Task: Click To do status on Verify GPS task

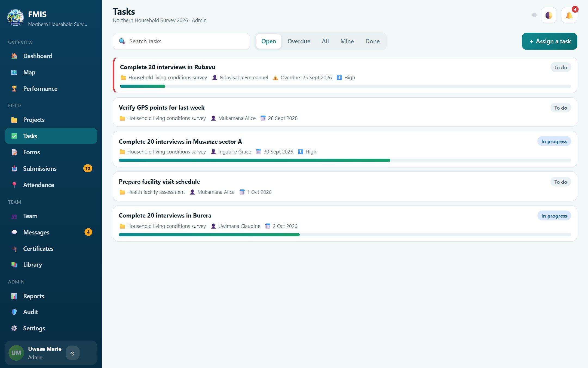Action: [561, 108]
